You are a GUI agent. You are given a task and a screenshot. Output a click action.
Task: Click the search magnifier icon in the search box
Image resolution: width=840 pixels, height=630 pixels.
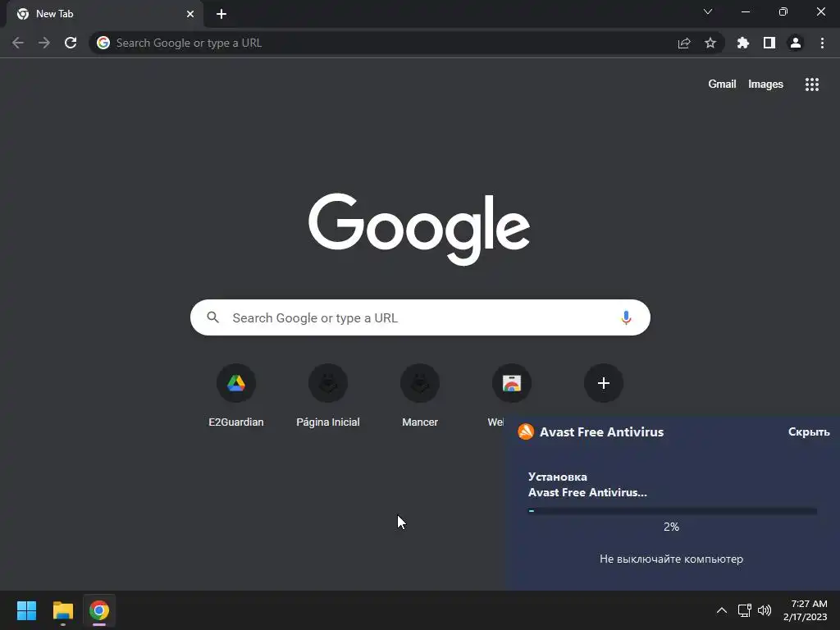pos(212,317)
